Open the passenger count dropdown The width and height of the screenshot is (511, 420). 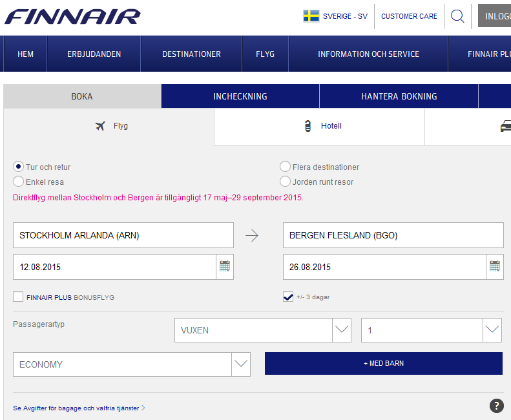click(492, 330)
